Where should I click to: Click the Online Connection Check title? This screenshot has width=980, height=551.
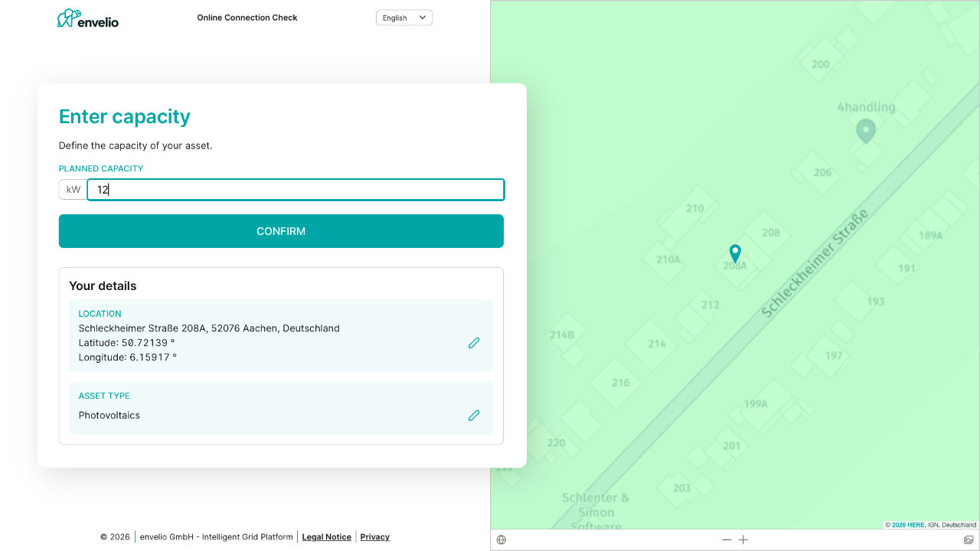point(247,18)
